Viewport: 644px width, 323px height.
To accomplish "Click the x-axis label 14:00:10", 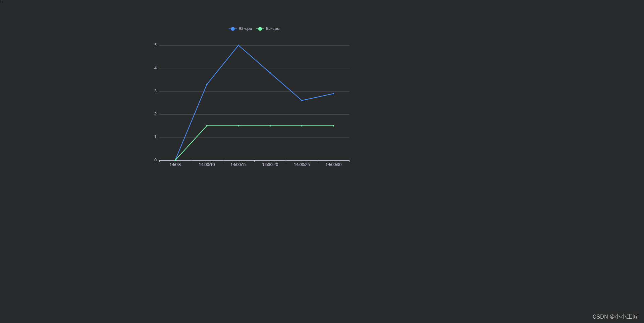I will tap(207, 165).
